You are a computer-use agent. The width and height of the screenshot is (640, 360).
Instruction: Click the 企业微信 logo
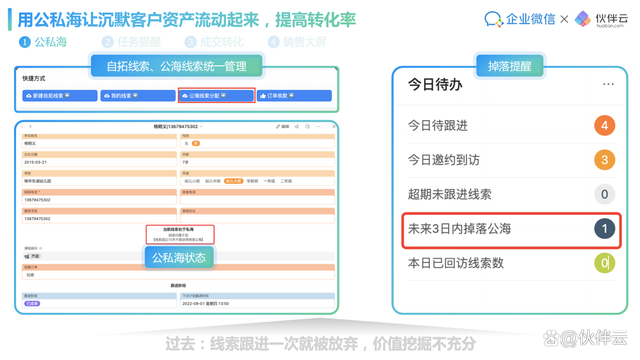520,19
